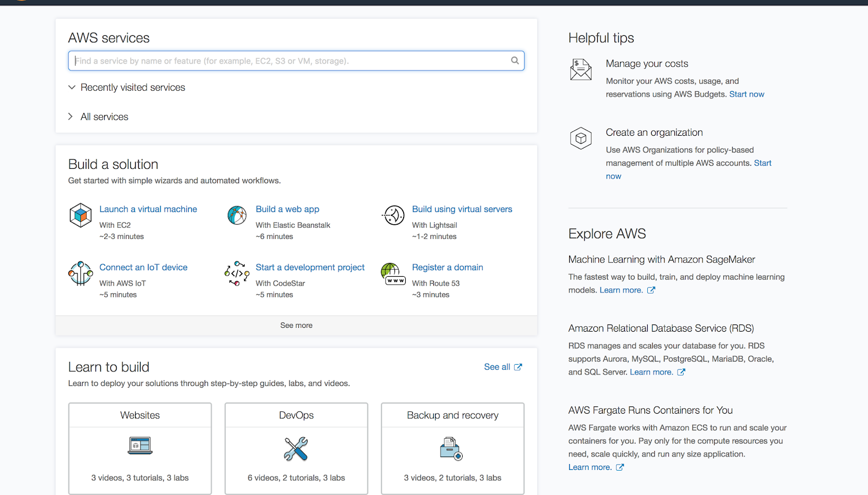Click '6 videos, 2 tutorials, 3 labs' text
This screenshot has height=495, width=868.
296,478
